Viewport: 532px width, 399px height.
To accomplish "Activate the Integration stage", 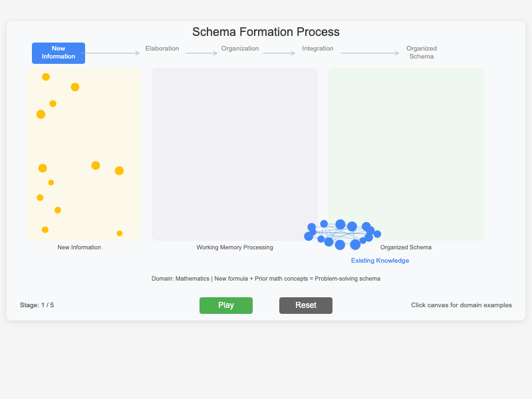I will [x=317, y=48].
